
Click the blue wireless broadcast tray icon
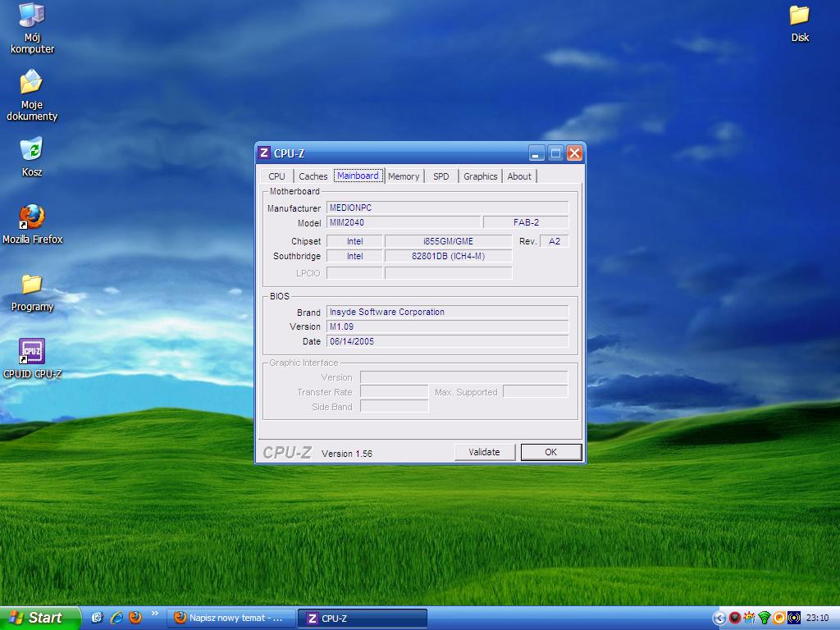pos(794,619)
